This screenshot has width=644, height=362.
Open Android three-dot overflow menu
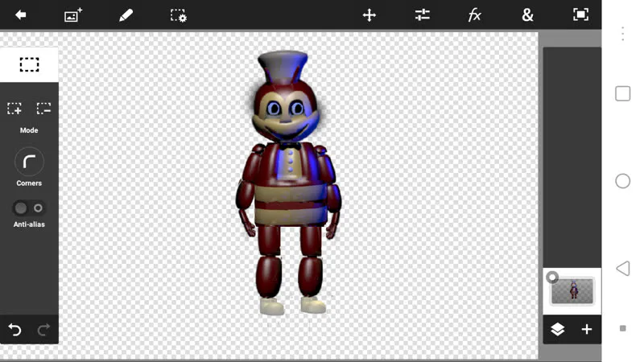(622, 34)
